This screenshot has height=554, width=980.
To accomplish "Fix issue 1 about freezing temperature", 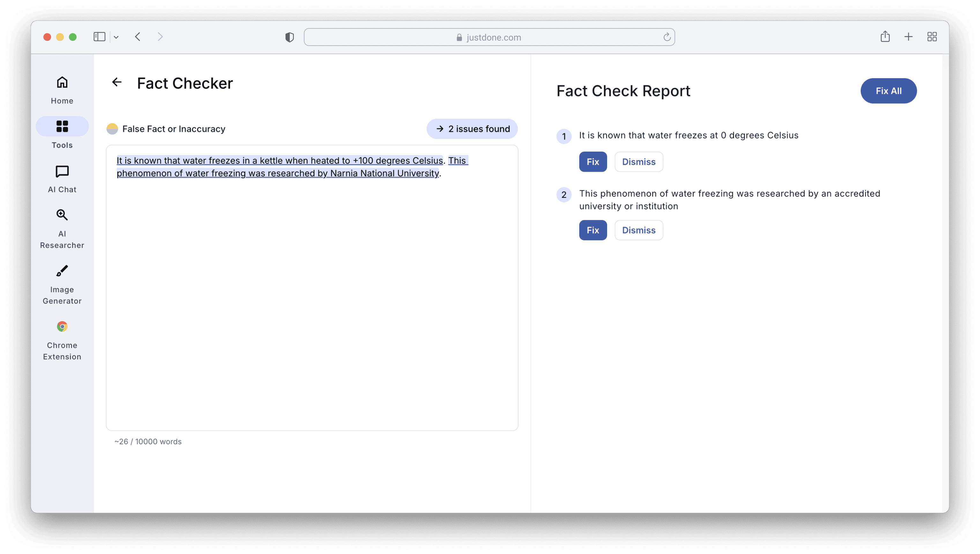I will 593,162.
